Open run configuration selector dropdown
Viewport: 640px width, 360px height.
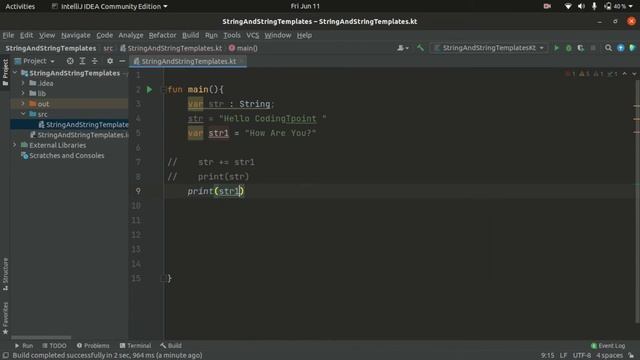click(x=489, y=48)
